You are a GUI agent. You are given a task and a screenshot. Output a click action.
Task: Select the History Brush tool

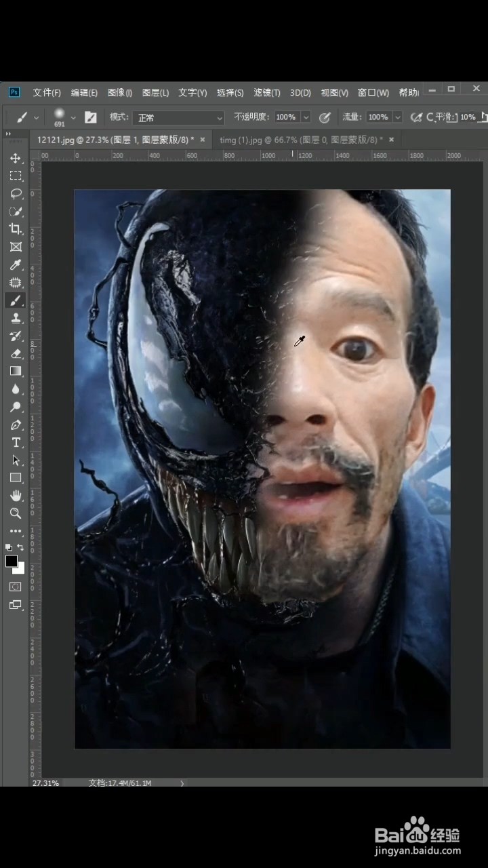tap(16, 336)
